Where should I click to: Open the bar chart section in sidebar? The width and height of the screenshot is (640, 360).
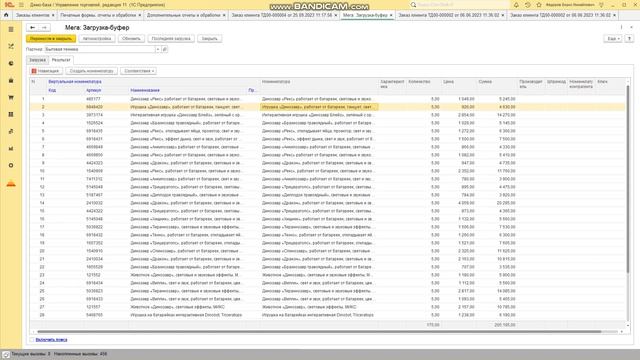[11, 149]
